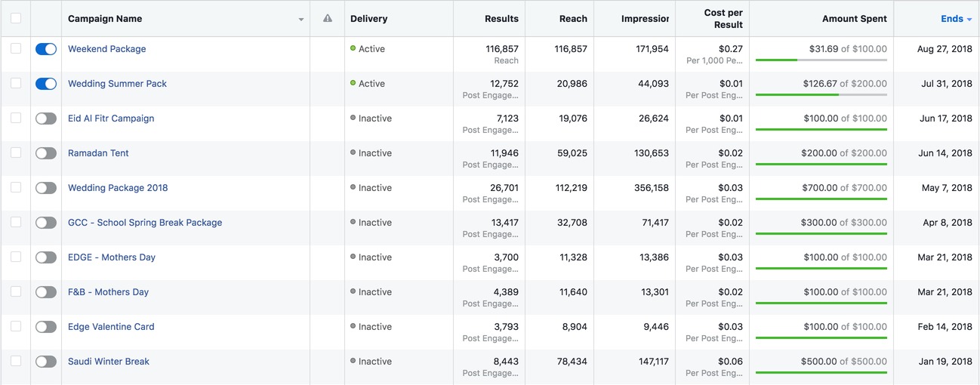
Task: Activate the Saudi Winter Break toggle
Action: [x=46, y=362]
